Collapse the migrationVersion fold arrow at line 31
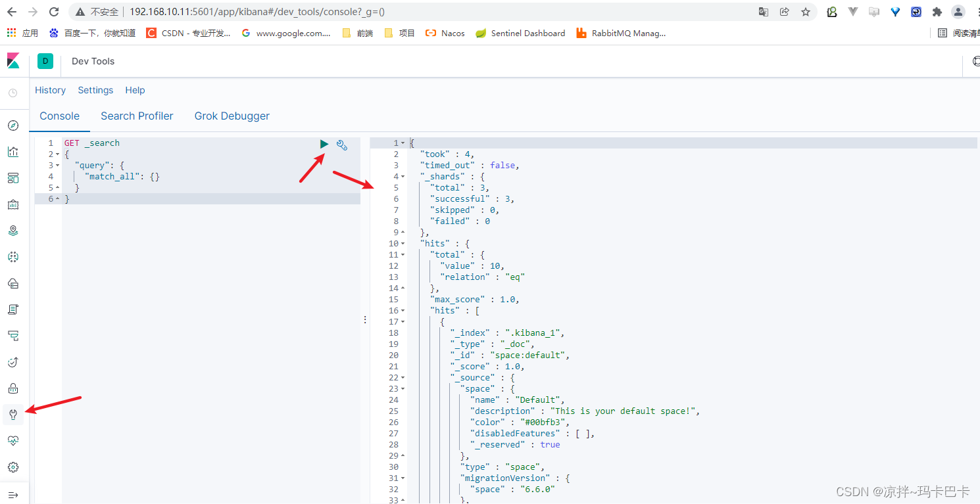 403,478
